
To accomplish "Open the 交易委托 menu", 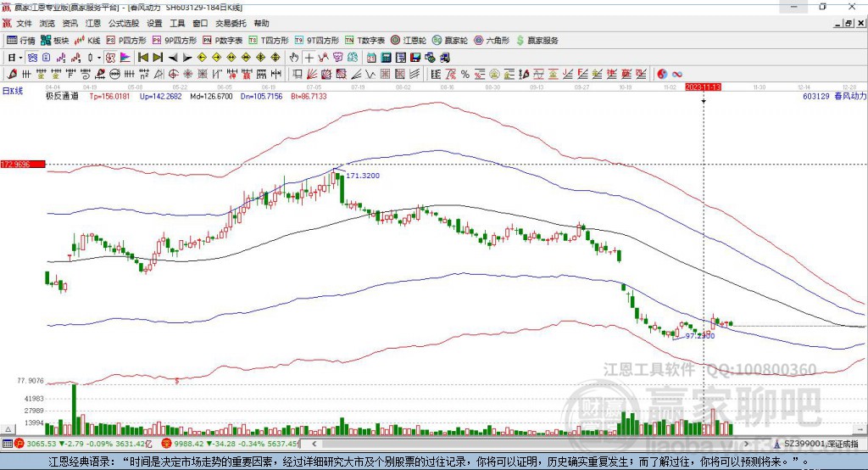I will coord(231,23).
